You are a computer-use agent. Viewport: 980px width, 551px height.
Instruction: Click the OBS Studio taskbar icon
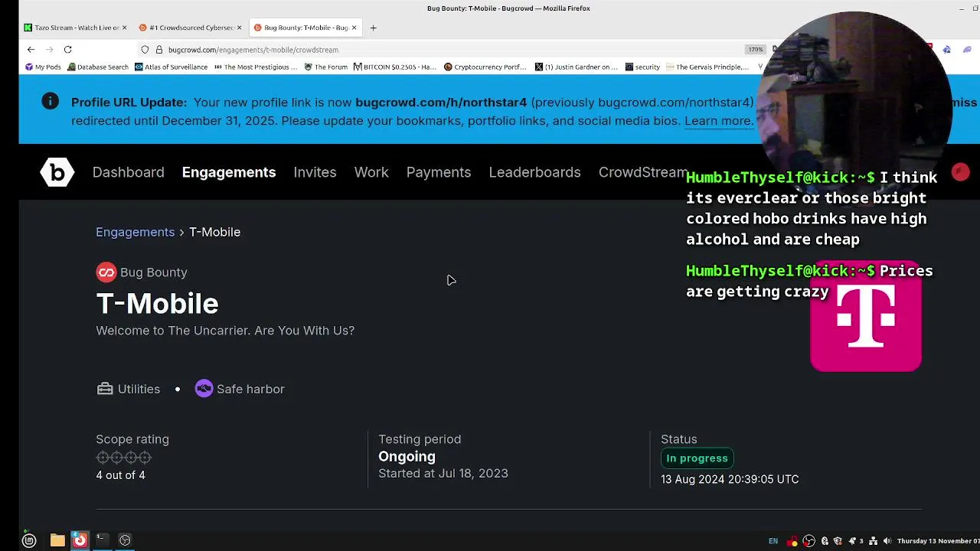[x=125, y=540]
